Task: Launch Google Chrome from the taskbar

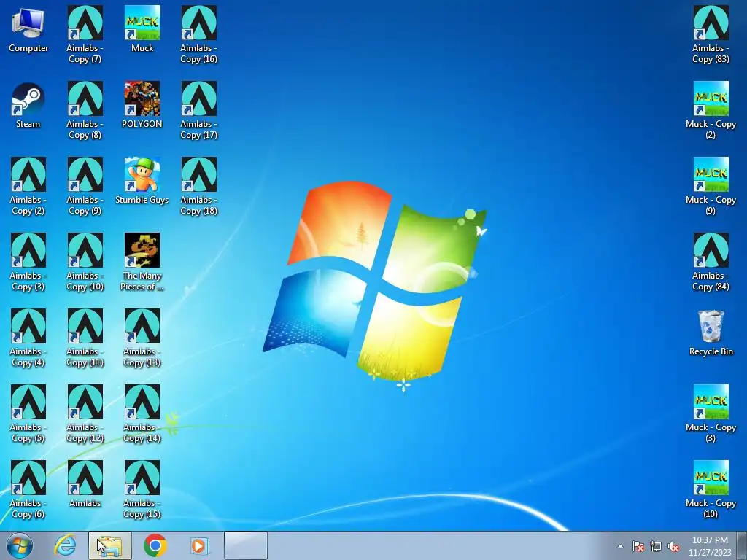Action: coord(155,545)
